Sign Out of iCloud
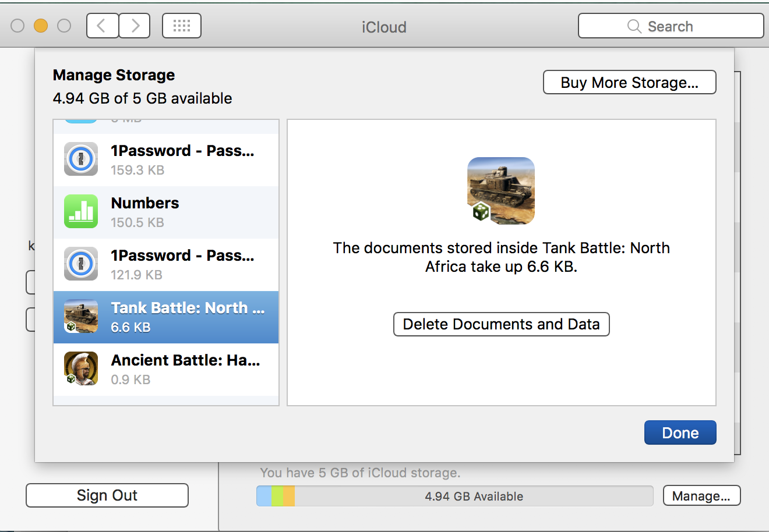The width and height of the screenshot is (769, 532). point(107,495)
